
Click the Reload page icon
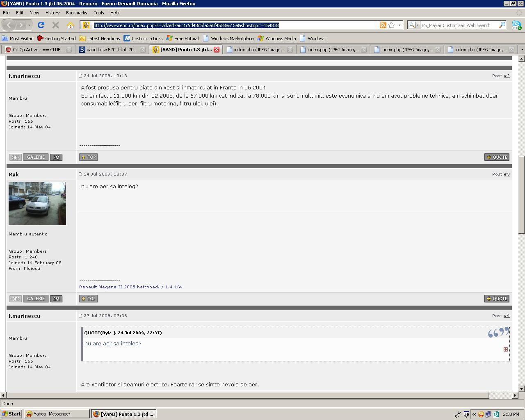41,25
